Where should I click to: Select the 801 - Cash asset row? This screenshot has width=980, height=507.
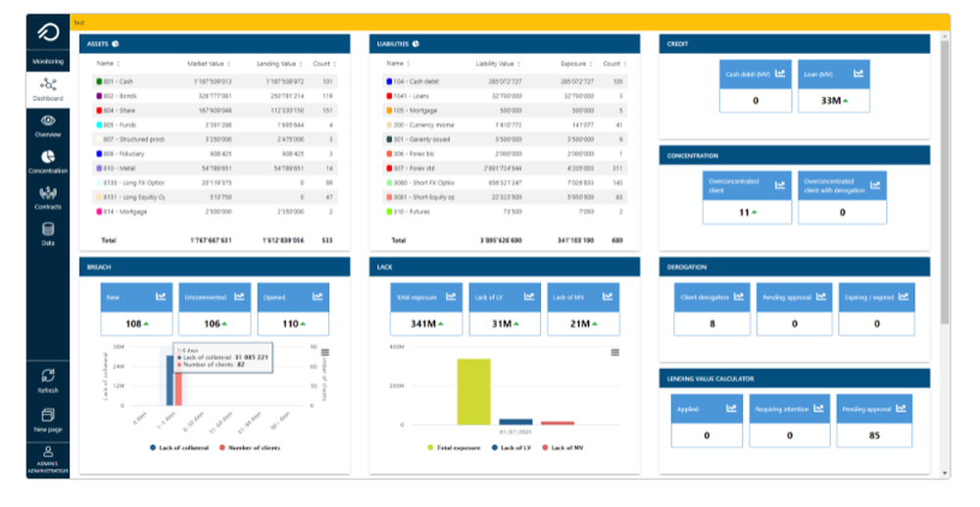tap(215, 81)
